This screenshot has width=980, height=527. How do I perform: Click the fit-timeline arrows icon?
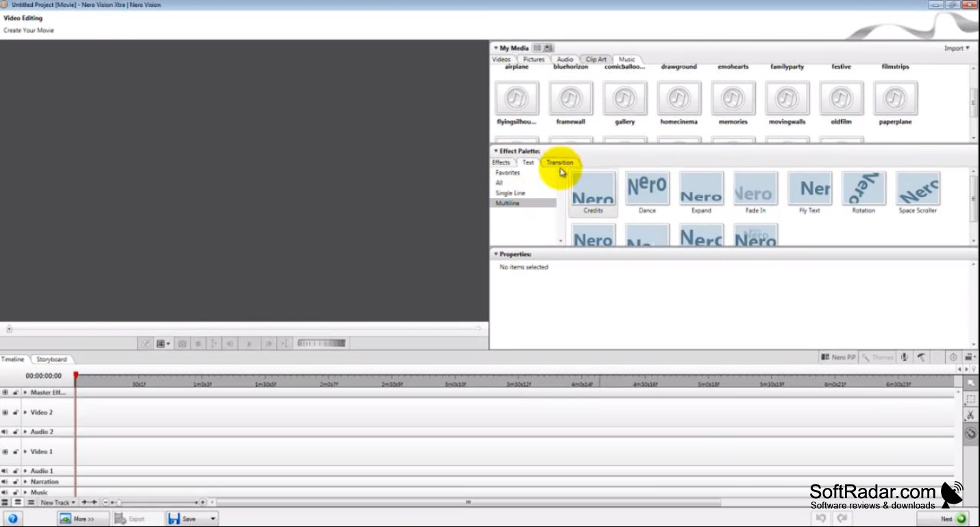pyautogui.click(x=89, y=502)
